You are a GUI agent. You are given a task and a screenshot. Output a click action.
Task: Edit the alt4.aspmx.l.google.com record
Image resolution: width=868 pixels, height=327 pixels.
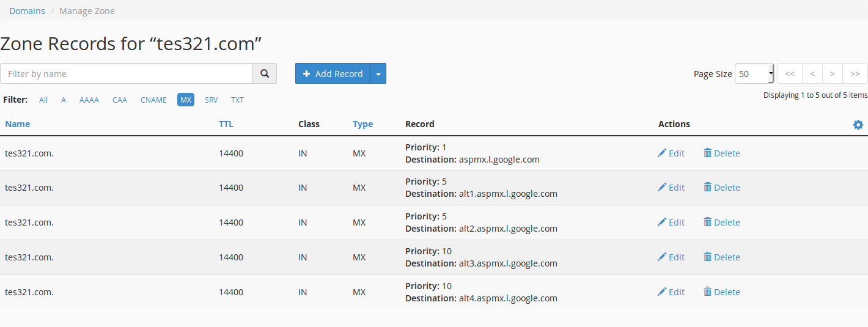click(x=671, y=292)
